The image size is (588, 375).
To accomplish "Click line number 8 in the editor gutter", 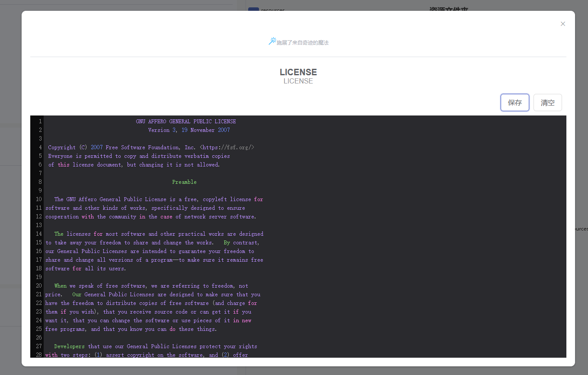I will (x=40, y=182).
